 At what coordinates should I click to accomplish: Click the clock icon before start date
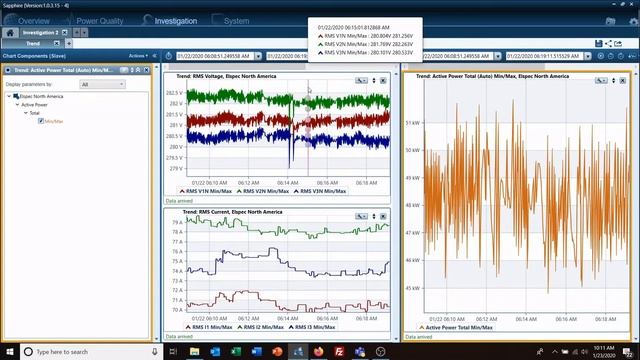(169, 56)
